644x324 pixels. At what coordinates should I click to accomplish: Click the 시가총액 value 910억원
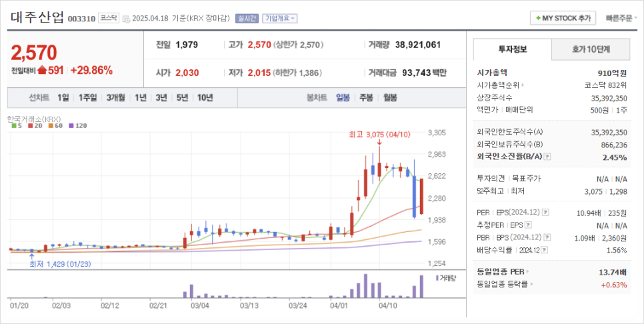coord(613,73)
